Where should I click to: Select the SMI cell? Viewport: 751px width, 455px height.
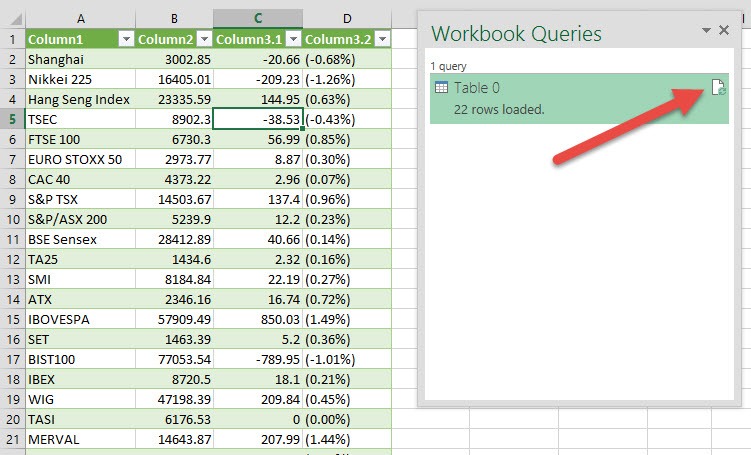pyautogui.click(x=80, y=279)
